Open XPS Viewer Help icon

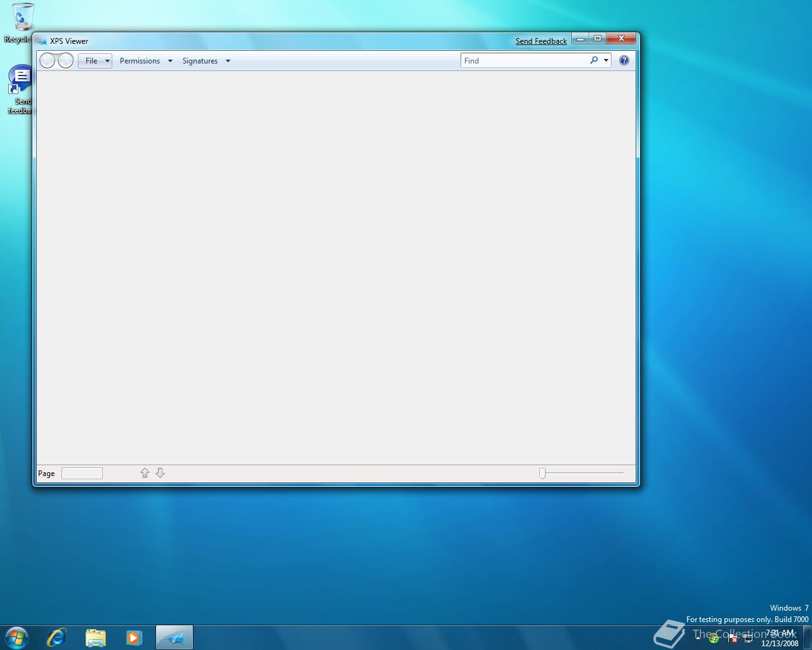624,60
